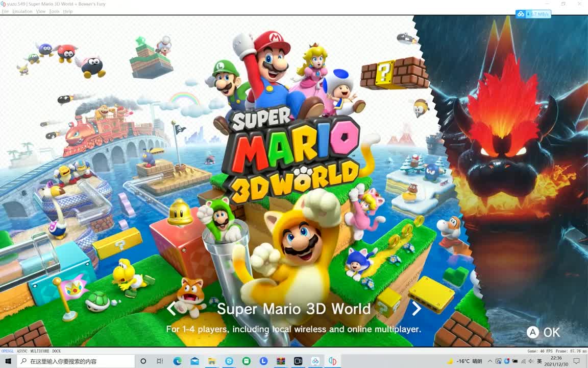This screenshot has height=368, width=588.
Task: Click the cloud upload speed badge overlay
Action: [533, 14]
